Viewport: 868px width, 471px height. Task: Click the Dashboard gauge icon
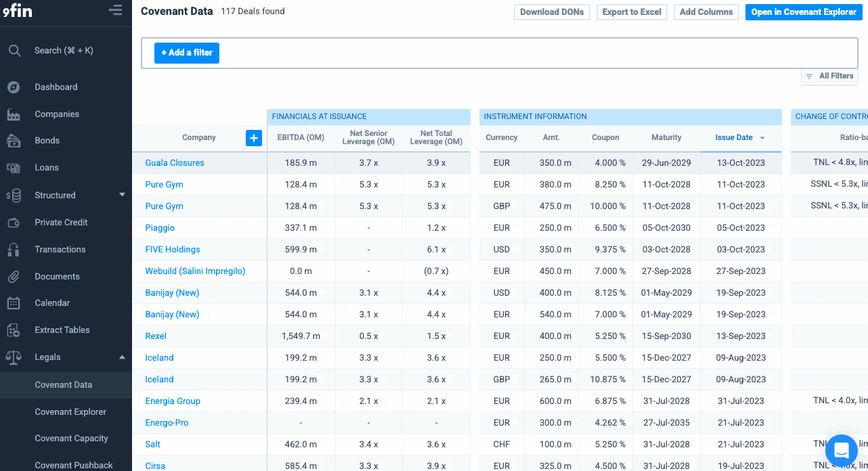pyautogui.click(x=14, y=87)
